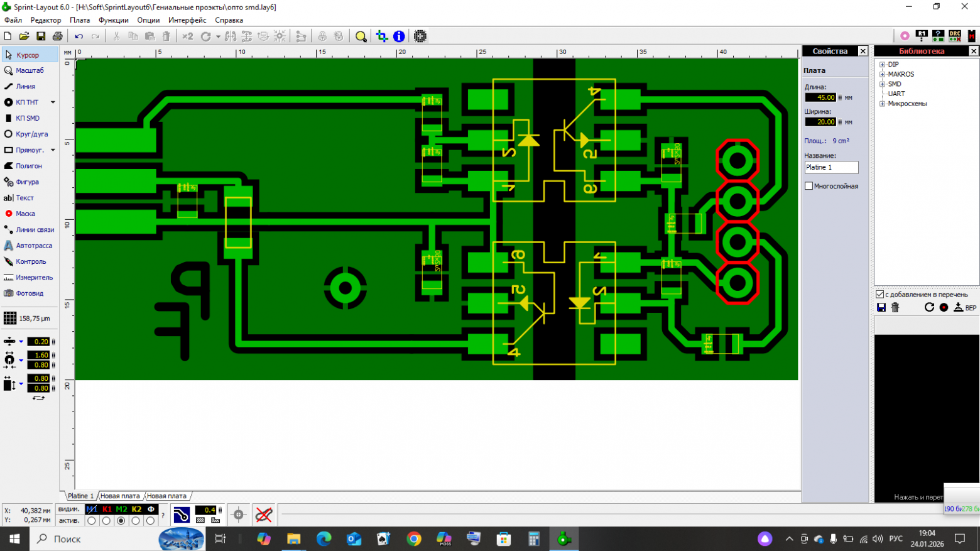Select the Фигура tool
The height and width of the screenshot is (551, 980).
pos(30,182)
